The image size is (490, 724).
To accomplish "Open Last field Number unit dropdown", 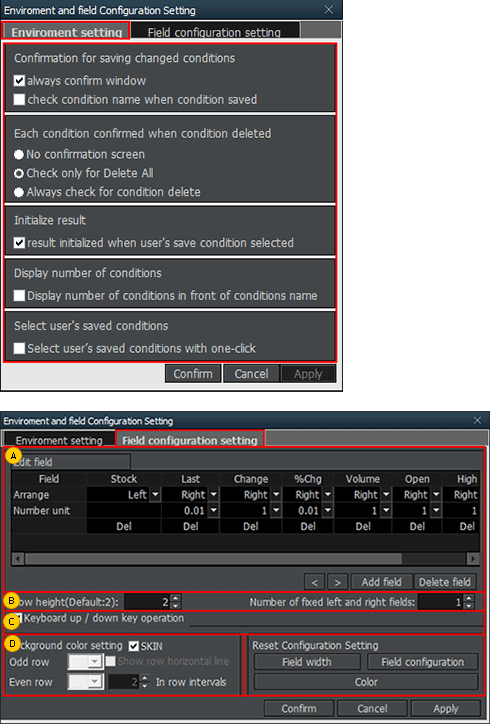I will [x=213, y=510].
